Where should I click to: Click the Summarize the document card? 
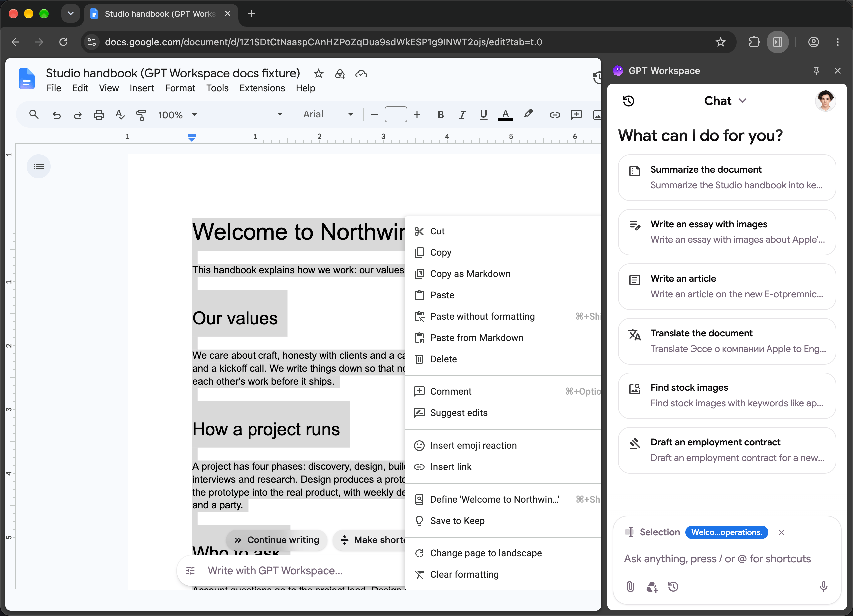pyautogui.click(x=727, y=178)
